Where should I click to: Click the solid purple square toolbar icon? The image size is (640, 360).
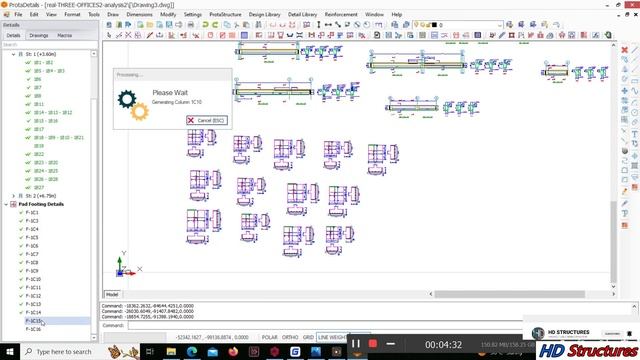pyautogui.click(x=244, y=36)
